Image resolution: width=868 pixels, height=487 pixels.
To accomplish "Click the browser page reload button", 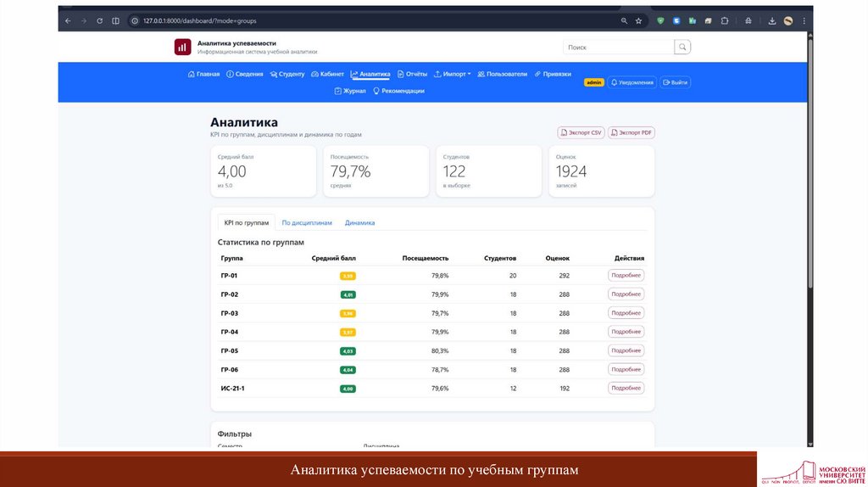I will (x=100, y=20).
